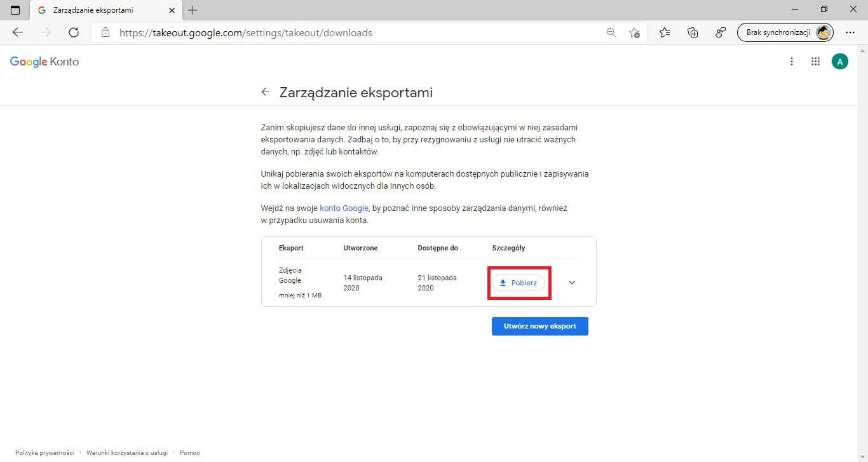Open a new browser tab

click(x=193, y=10)
